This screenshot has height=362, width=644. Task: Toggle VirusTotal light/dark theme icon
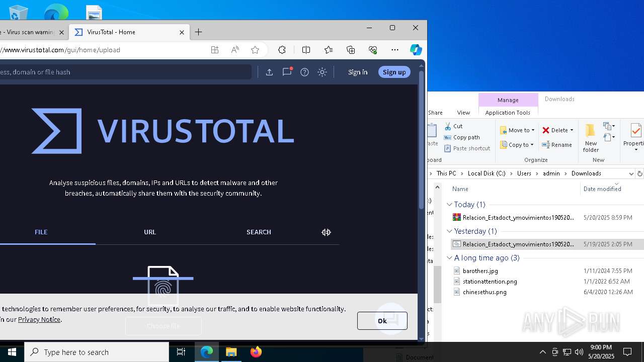(323, 72)
